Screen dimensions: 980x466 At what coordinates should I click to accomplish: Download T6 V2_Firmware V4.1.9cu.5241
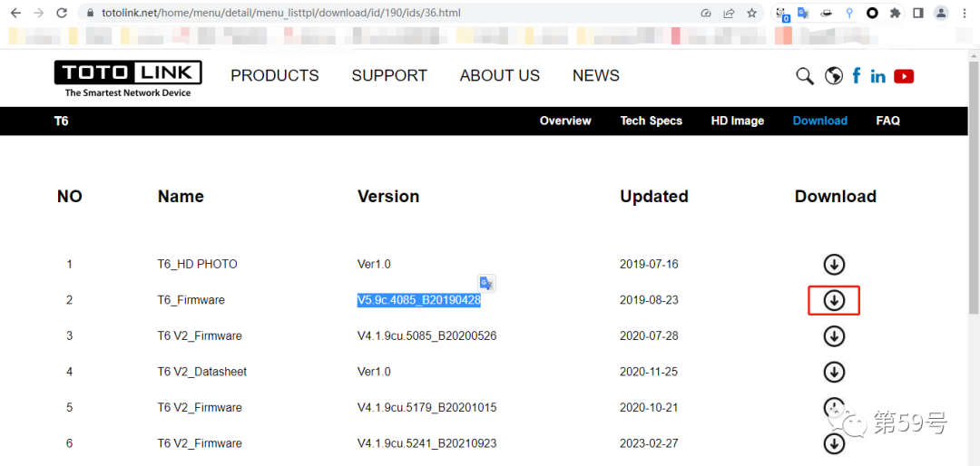(834, 444)
